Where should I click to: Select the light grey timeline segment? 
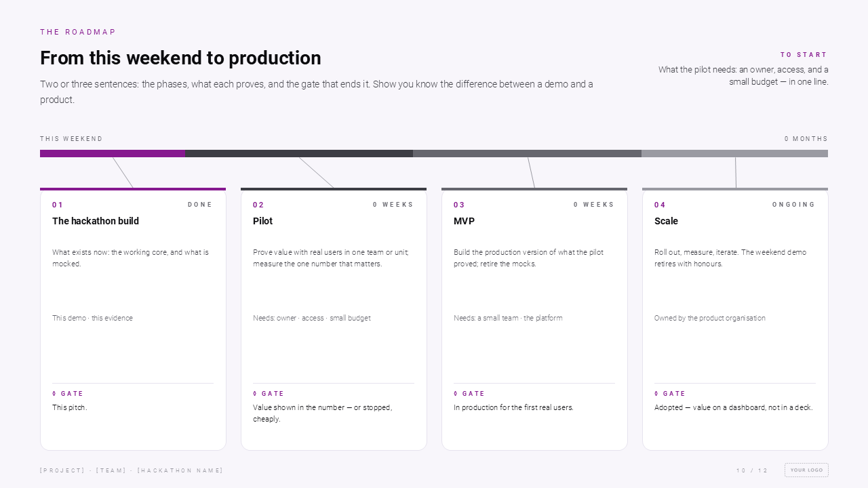click(x=734, y=153)
